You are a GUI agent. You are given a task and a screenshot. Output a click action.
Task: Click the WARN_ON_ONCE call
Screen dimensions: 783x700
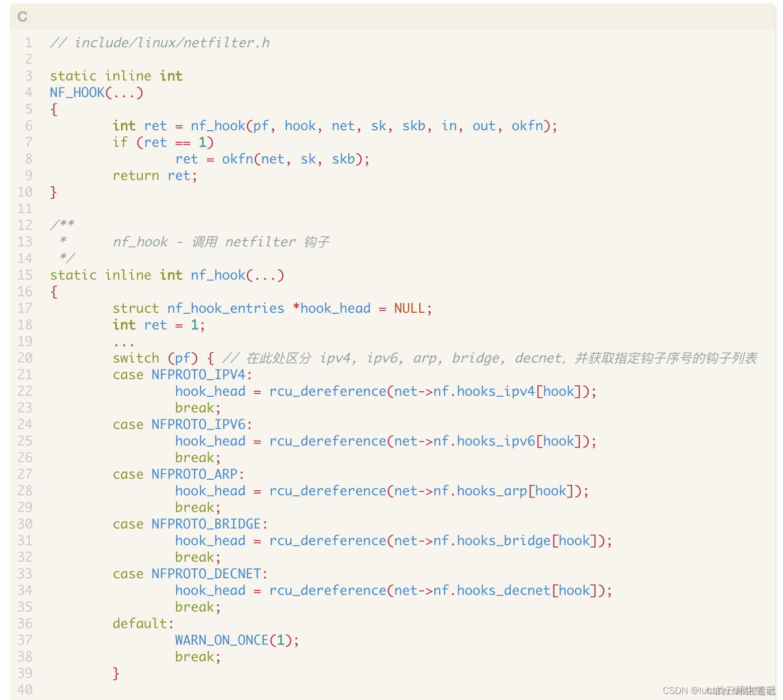[x=221, y=640]
